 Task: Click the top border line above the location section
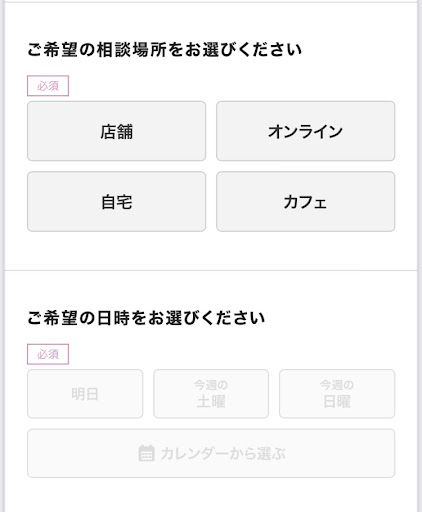pyautogui.click(x=211, y=2)
